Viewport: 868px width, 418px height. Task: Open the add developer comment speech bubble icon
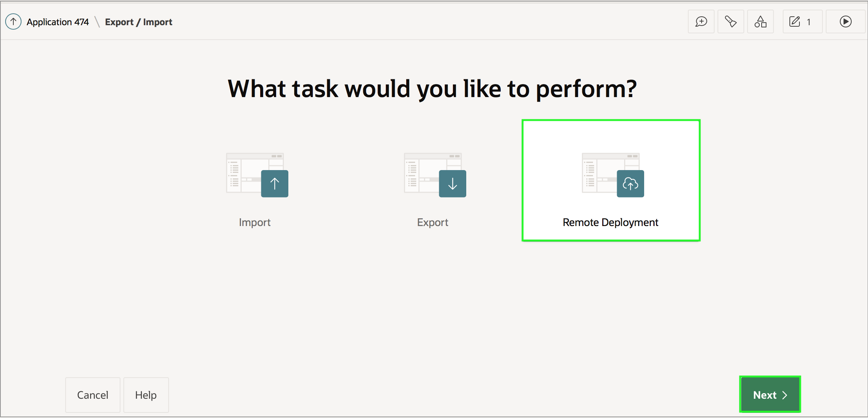(x=701, y=22)
